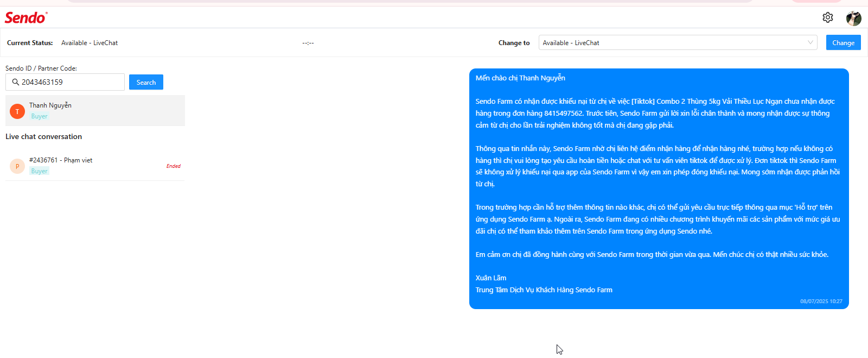Click the search magnifier icon in the ID field

tap(16, 82)
